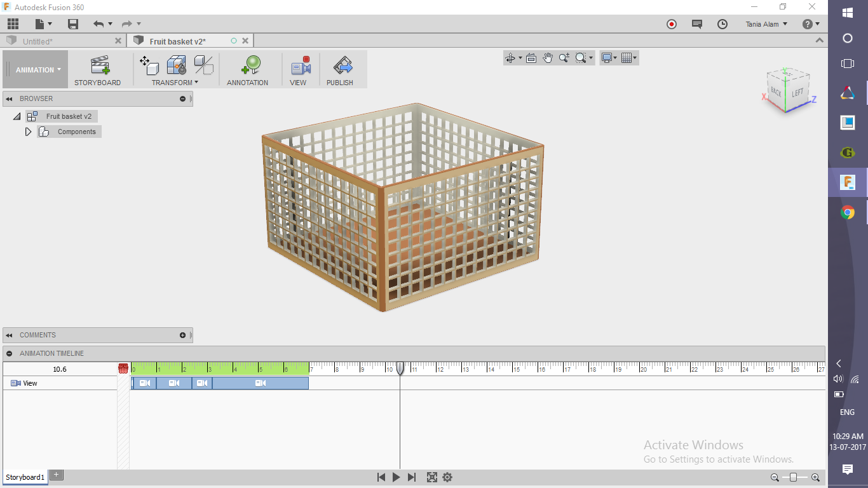Select the Show/Hide component tool
The width and height of the screenshot is (868, 488).
coord(203,65)
